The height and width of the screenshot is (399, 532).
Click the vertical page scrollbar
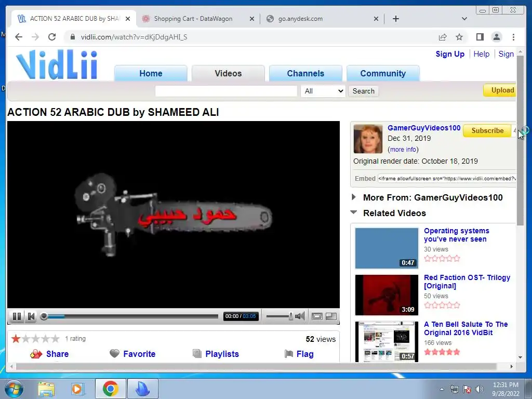pos(520,140)
